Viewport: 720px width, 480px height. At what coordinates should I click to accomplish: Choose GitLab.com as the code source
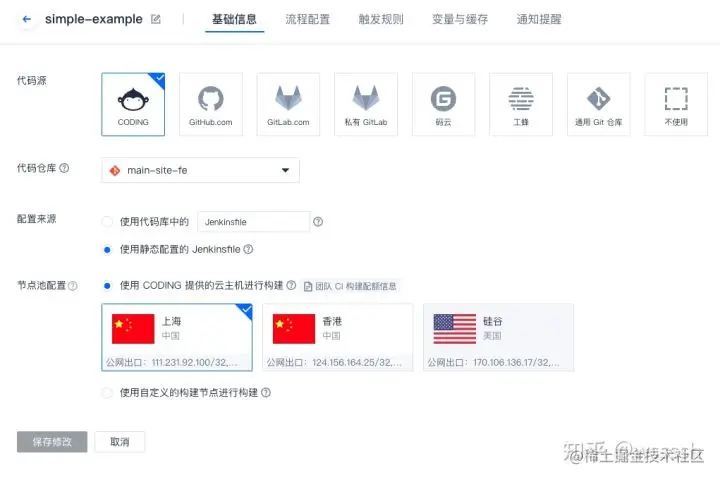click(288, 104)
